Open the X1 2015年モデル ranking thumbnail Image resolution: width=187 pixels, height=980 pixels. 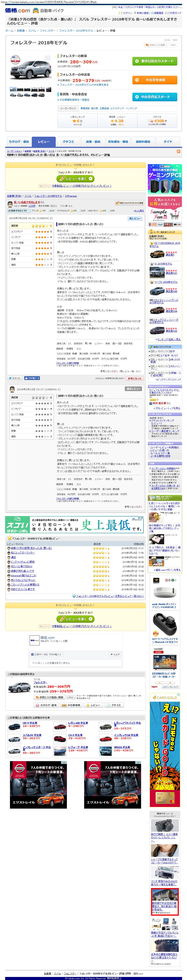(x=157, y=272)
